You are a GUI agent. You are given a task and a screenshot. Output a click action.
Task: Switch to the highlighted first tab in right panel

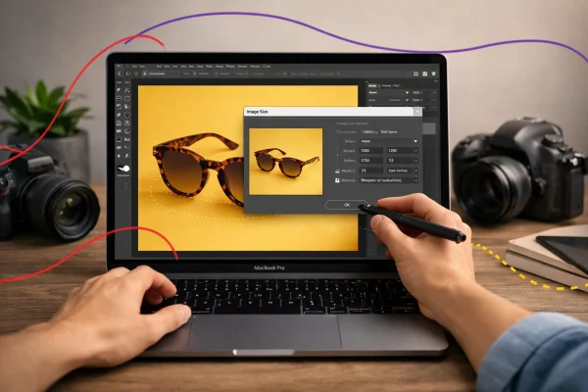372,86
